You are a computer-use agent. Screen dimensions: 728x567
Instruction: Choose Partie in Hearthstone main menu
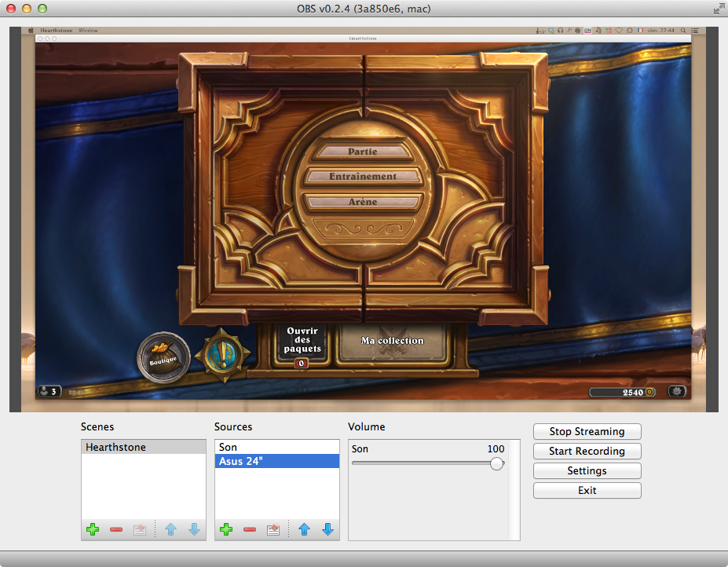click(x=363, y=152)
